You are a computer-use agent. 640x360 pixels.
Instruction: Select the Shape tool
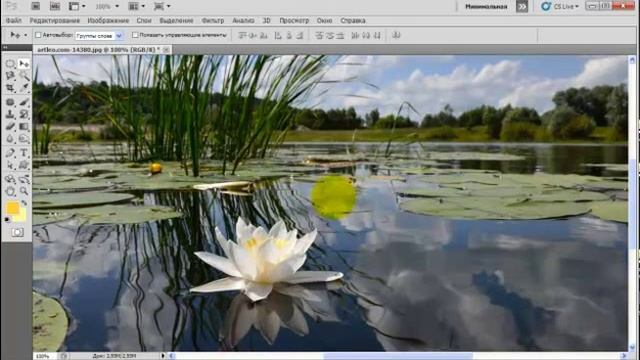24,165
